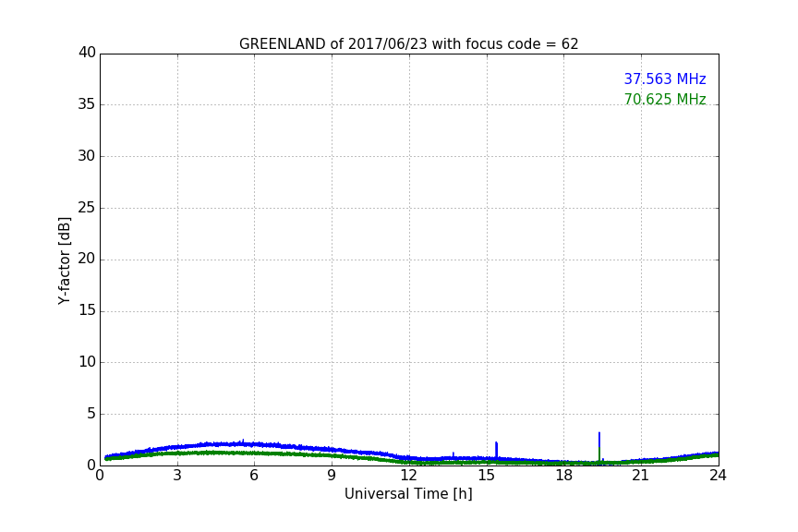Click the x-axis tick label 18
The width and height of the screenshot is (798, 532).
coord(563,476)
